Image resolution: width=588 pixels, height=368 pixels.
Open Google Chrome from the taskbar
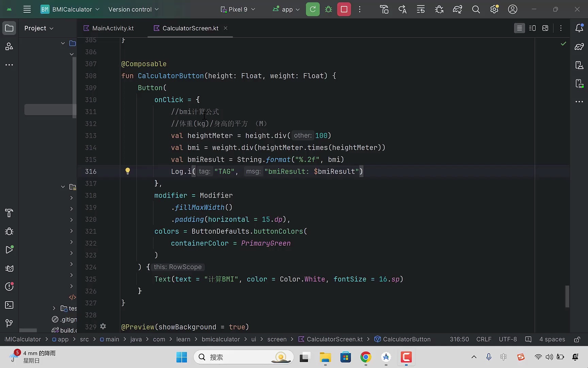click(365, 357)
